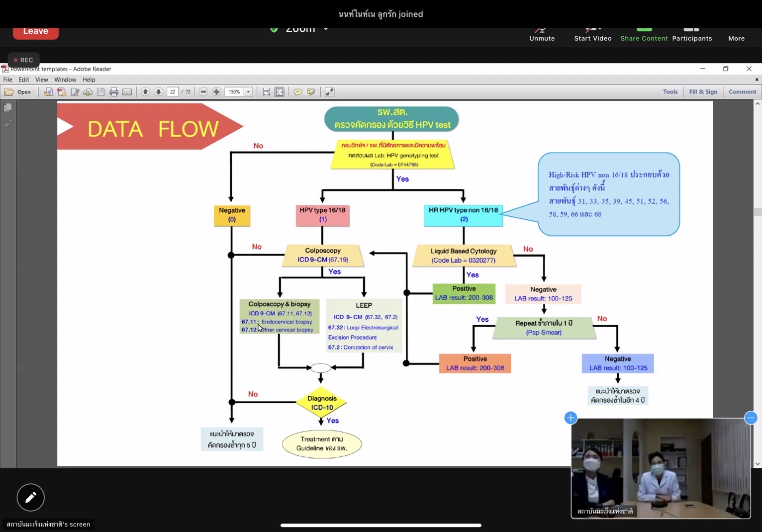The width and height of the screenshot is (762, 532).
Task: Unmute the microphone in Zoom
Action: pos(542,34)
